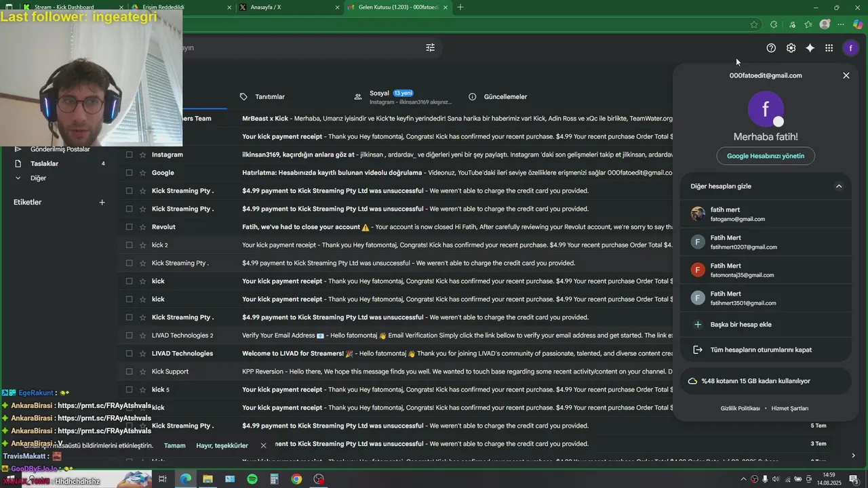Viewport: 868px width, 488px height.
Task: Star the Kick Support email
Action: [x=142, y=371]
